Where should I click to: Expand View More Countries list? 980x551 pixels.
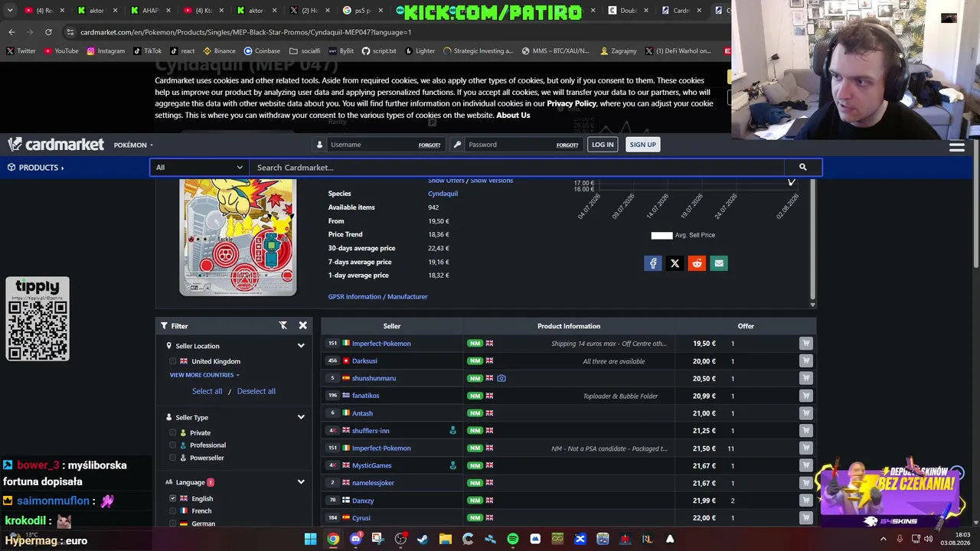[x=204, y=375]
